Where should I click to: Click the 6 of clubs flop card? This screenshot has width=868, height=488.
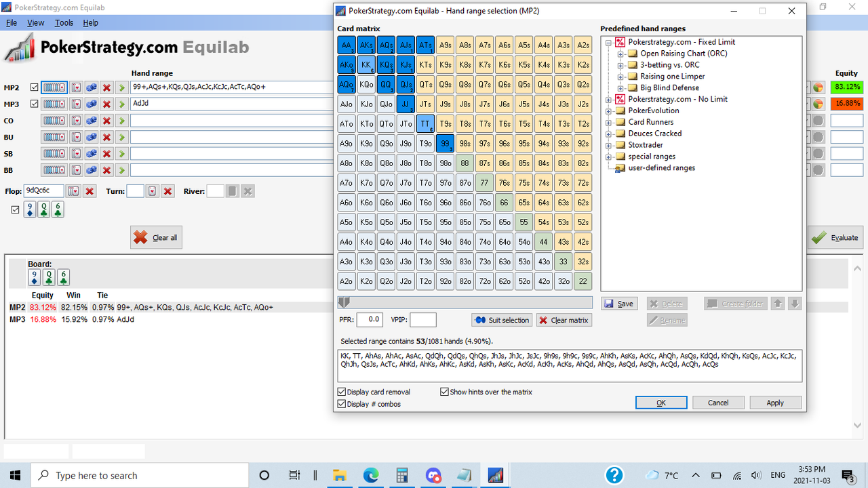click(58, 210)
